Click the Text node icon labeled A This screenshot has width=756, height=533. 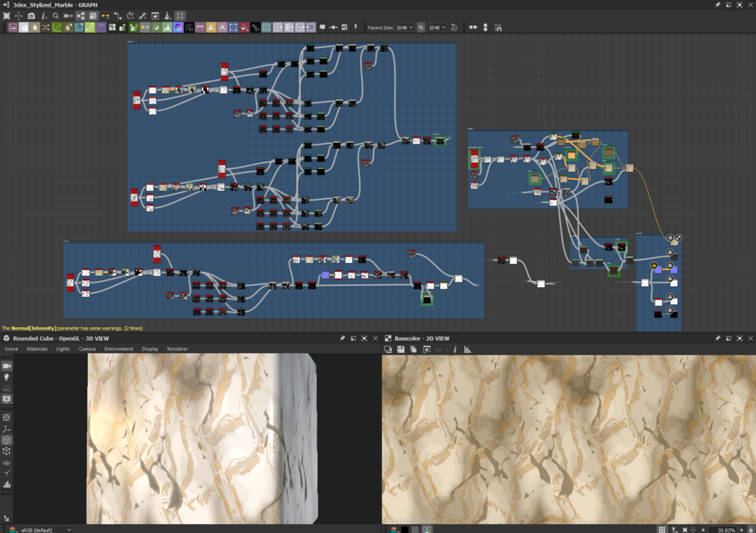point(222,28)
